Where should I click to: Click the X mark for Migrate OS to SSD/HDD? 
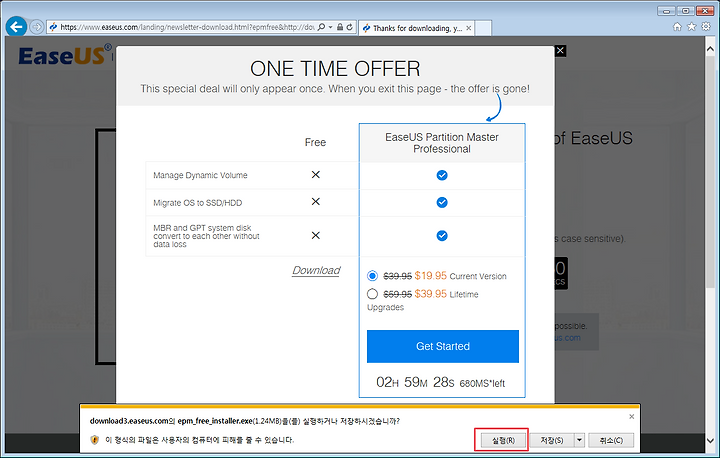point(315,202)
